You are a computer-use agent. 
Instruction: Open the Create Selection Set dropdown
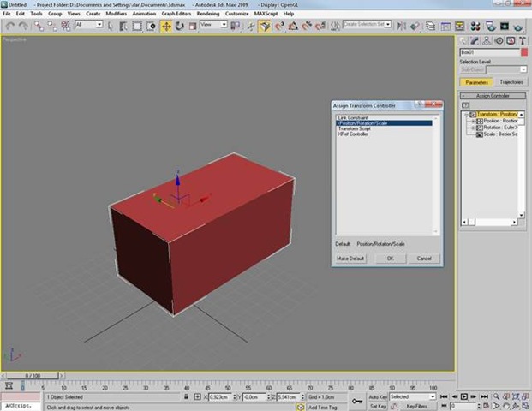pyautogui.click(x=369, y=25)
